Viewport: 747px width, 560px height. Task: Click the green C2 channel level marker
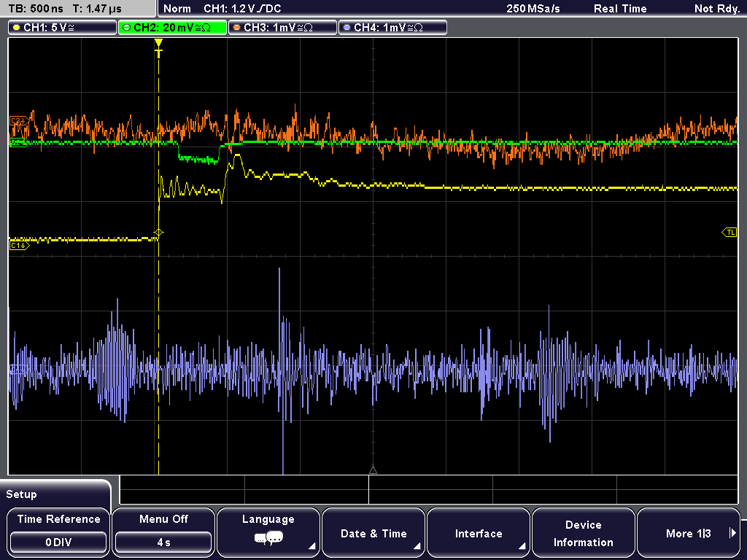18,142
